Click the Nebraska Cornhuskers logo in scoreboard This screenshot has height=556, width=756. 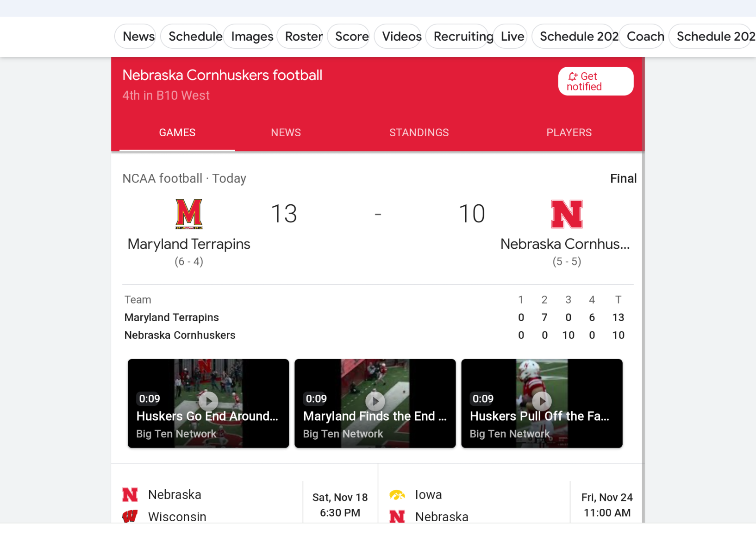click(x=567, y=214)
